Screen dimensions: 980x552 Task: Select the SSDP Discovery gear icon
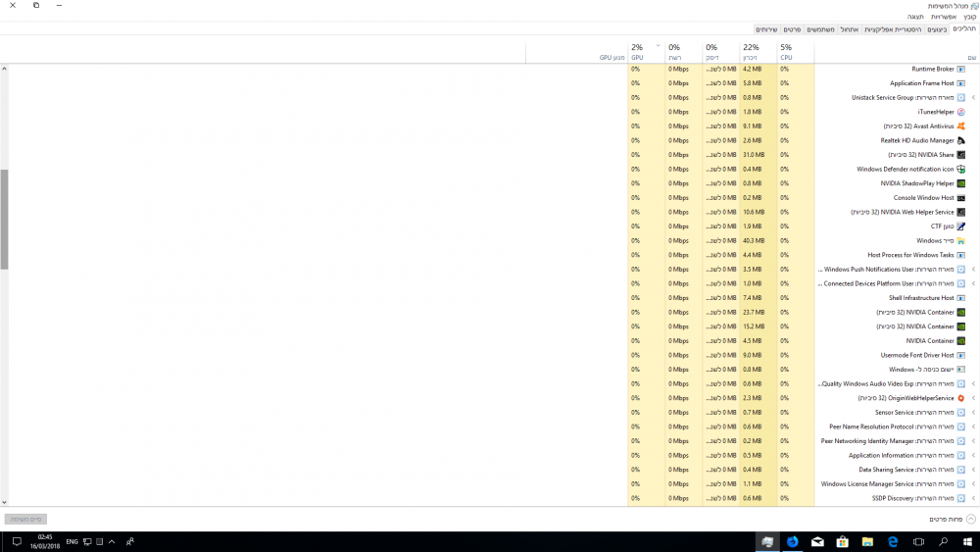(x=961, y=498)
